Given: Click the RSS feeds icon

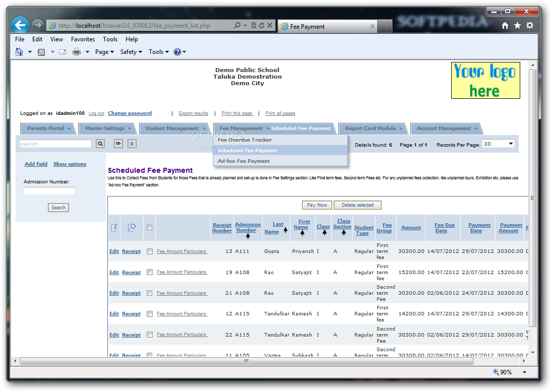Looking at the screenshot, I should 41,52.
